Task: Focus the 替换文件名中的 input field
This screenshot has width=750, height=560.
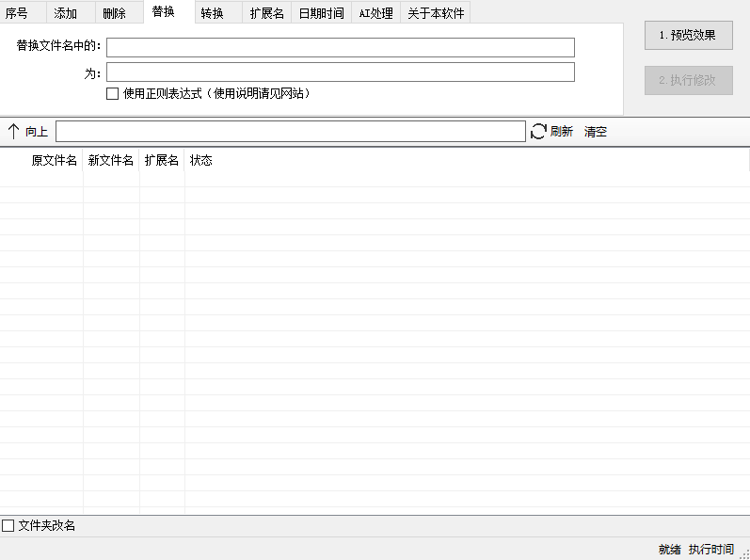Action: point(341,47)
